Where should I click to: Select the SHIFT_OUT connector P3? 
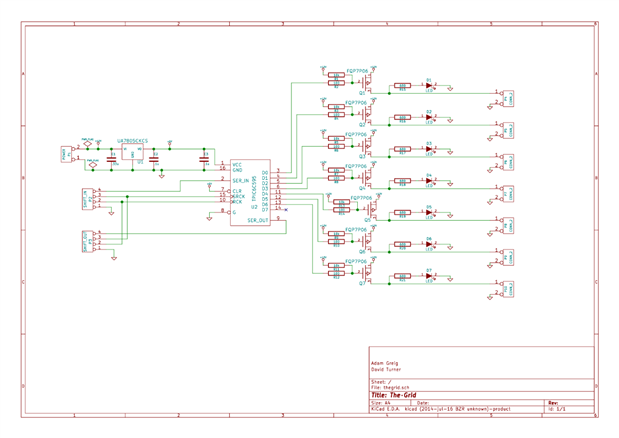pyautogui.click(x=88, y=241)
